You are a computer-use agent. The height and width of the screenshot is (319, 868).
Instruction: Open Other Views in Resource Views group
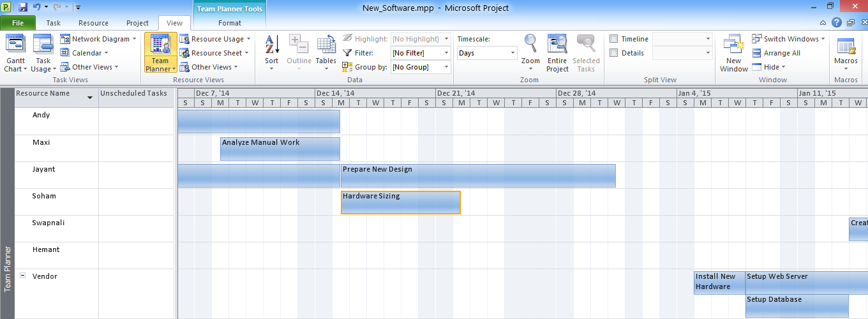[209, 67]
